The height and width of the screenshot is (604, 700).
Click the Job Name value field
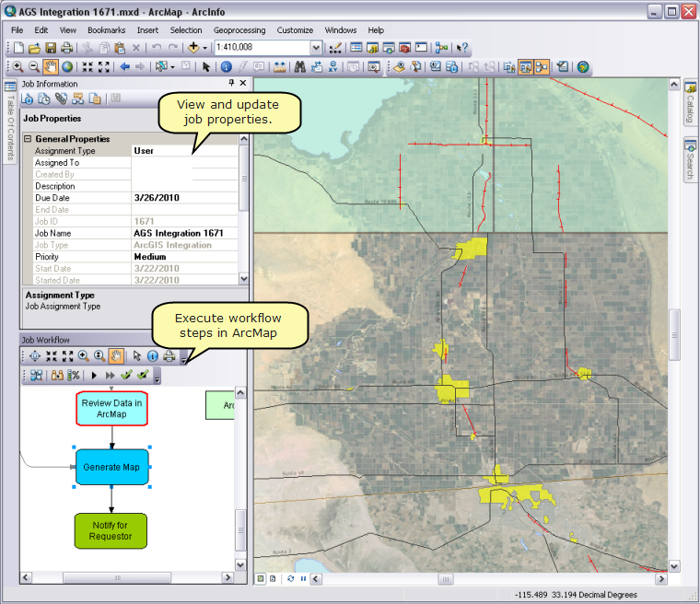(185, 233)
